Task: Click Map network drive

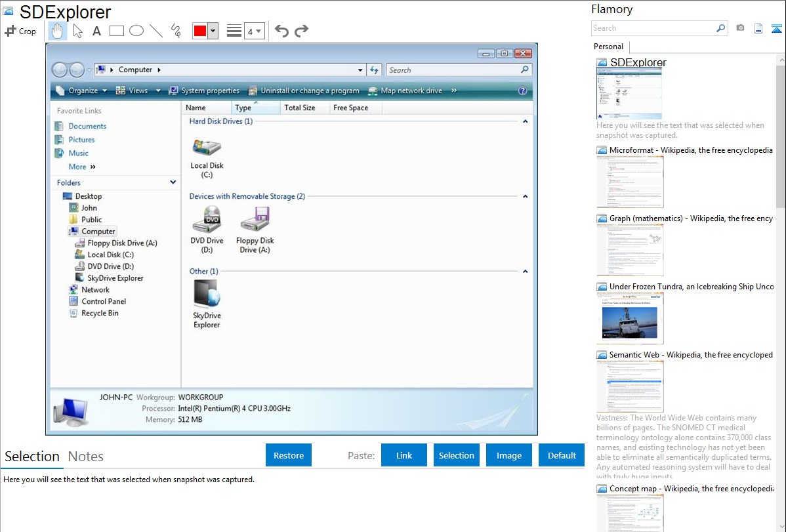Action: [405, 91]
